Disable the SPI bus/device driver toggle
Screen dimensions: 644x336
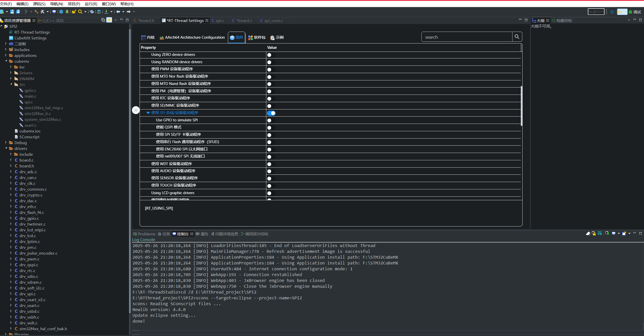click(271, 113)
